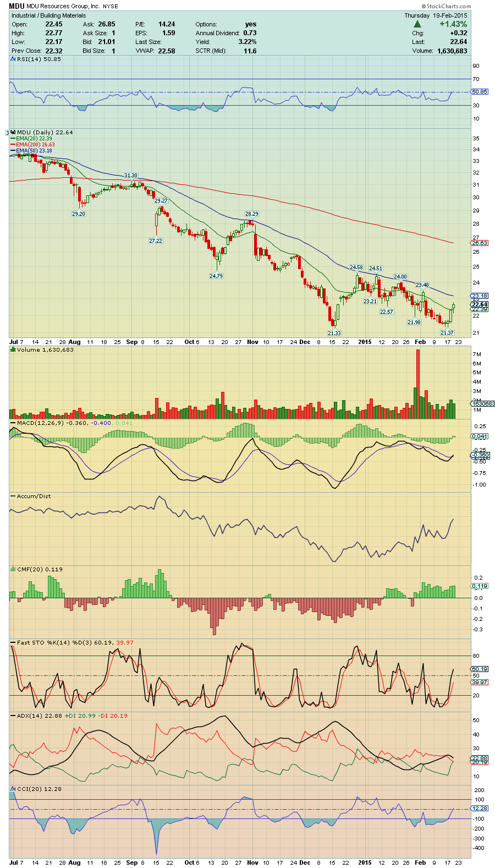
Task: Click the EMA(50) 23.18 blue axis tag
Action: pyautogui.click(x=480, y=296)
